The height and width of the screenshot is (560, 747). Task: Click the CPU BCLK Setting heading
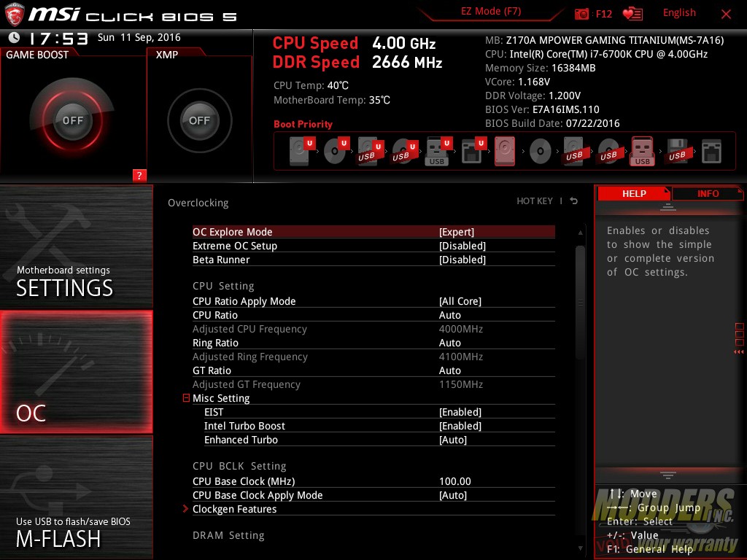(x=239, y=466)
